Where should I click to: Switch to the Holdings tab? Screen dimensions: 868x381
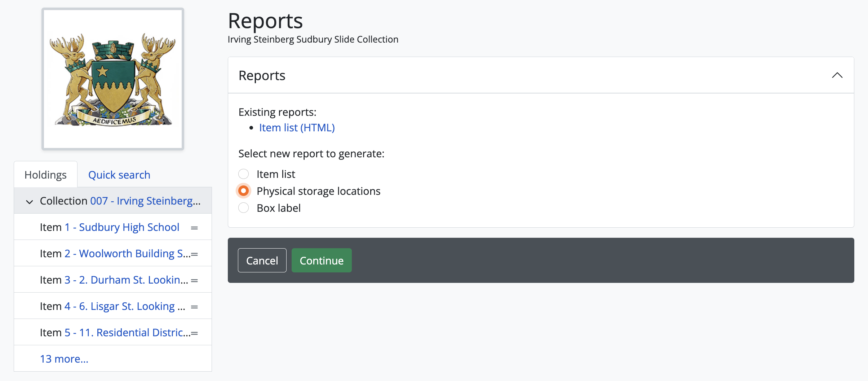[45, 175]
